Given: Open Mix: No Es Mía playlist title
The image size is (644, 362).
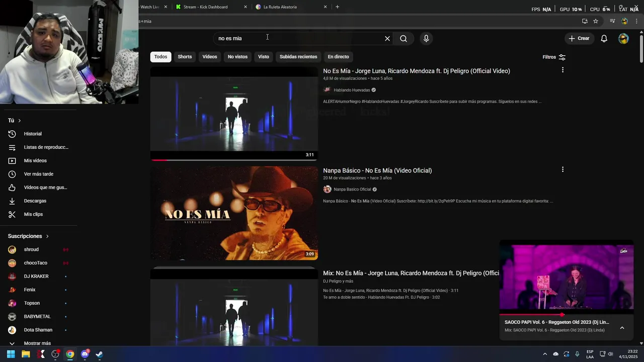Looking at the screenshot, I should (x=411, y=273).
